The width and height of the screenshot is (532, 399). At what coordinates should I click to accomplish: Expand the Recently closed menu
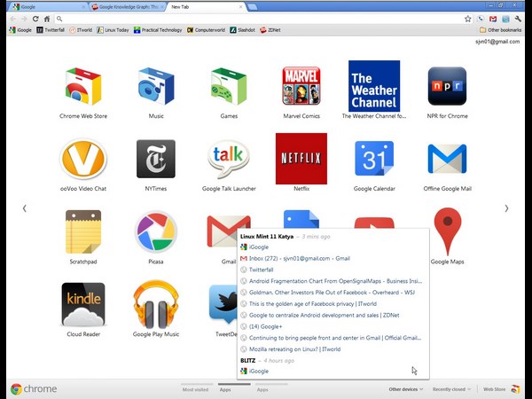point(450,389)
